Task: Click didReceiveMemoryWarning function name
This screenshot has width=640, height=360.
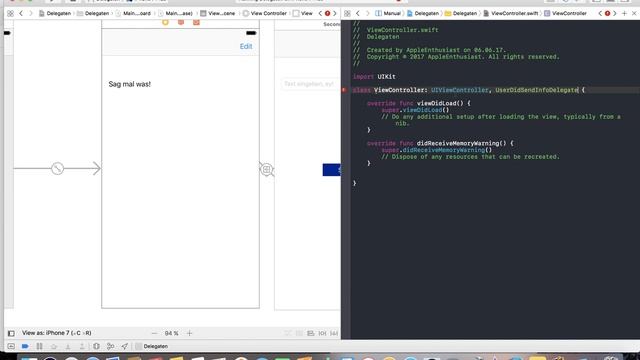Action: point(458,143)
